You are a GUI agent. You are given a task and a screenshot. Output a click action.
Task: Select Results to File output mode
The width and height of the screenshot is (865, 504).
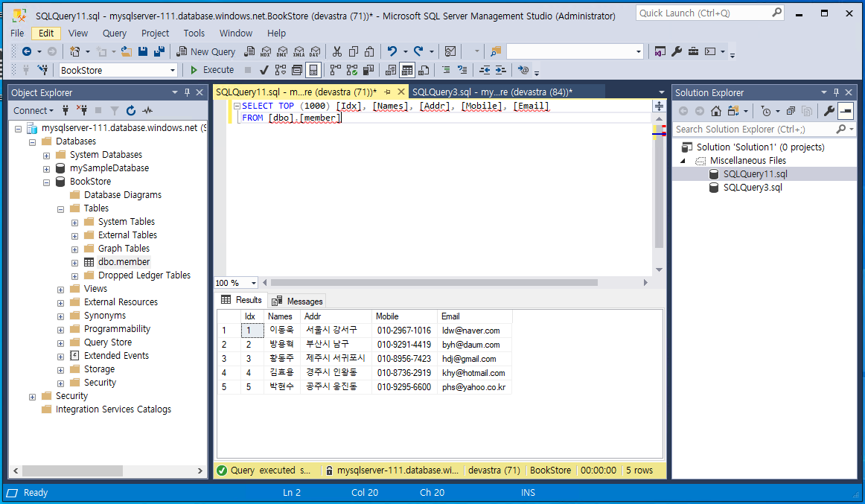click(x=424, y=70)
